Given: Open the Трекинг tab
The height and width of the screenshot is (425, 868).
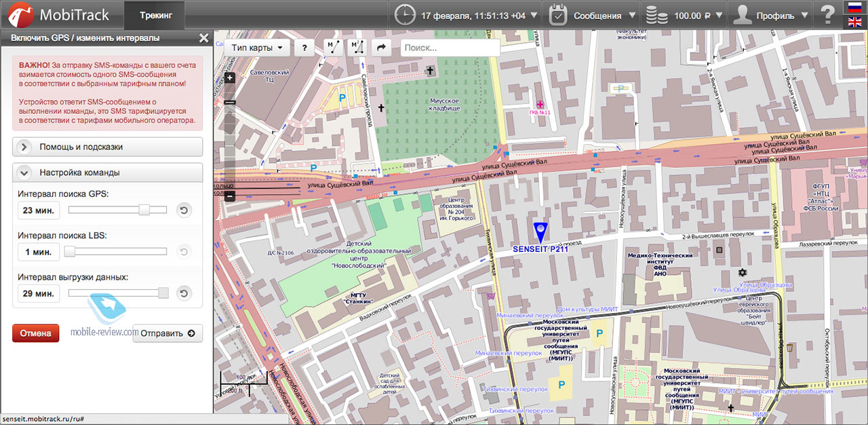Looking at the screenshot, I should pyautogui.click(x=156, y=15).
